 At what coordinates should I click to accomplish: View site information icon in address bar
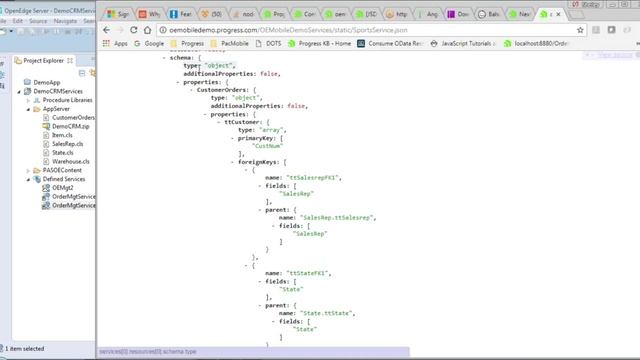click(x=163, y=30)
